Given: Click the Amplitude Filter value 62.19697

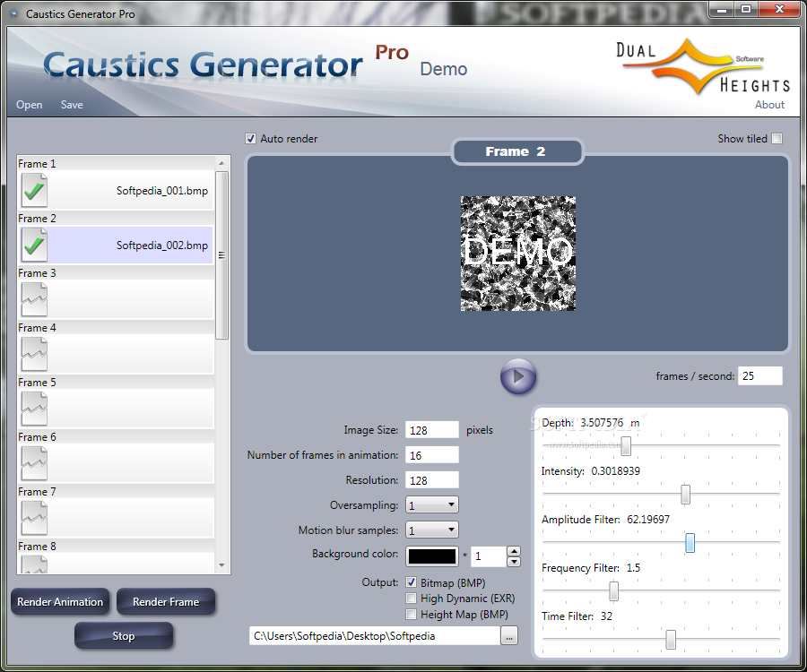Looking at the screenshot, I should [x=648, y=520].
